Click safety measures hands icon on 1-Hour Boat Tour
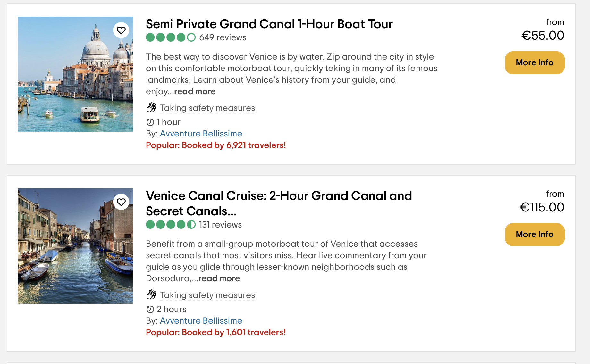This screenshot has width=590, height=364. pyautogui.click(x=151, y=108)
